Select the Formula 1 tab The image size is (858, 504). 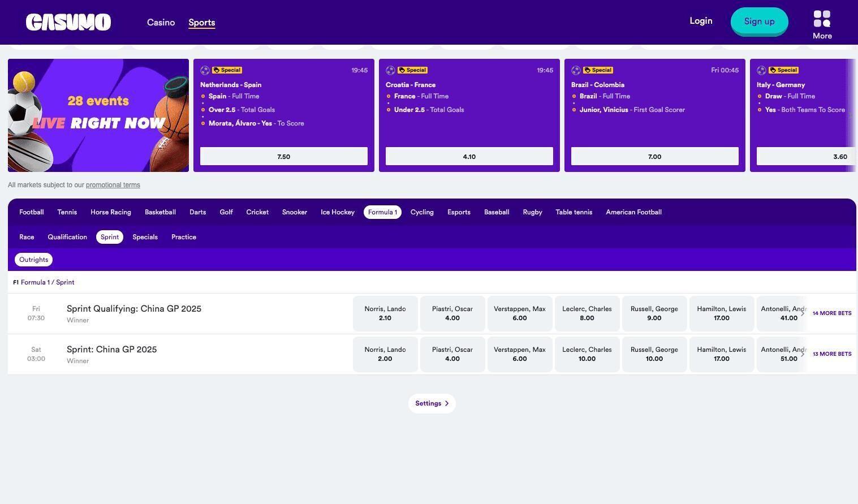coord(382,212)
